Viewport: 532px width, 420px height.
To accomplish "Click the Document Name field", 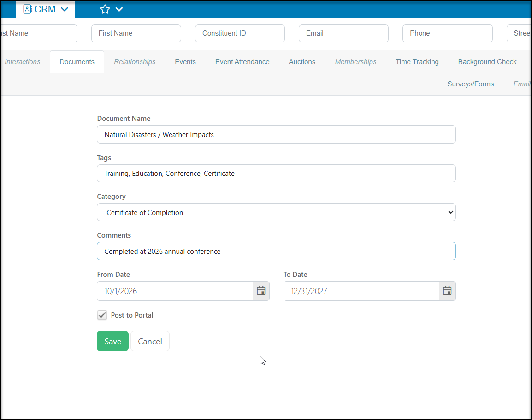I will pos(276,135).
